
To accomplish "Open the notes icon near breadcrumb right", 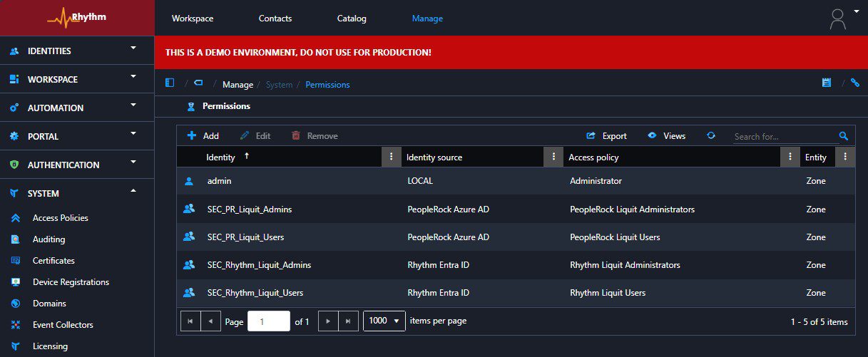I will tap(827, 83).
